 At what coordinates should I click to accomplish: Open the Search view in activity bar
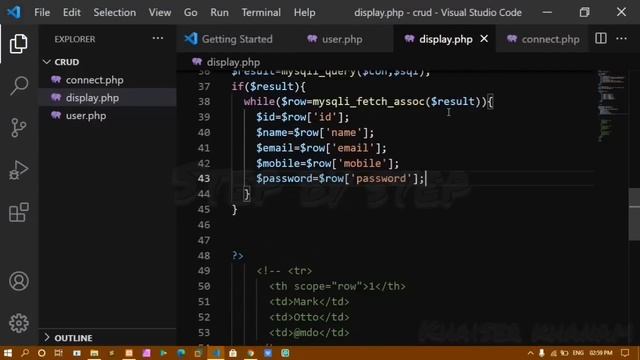18,86
